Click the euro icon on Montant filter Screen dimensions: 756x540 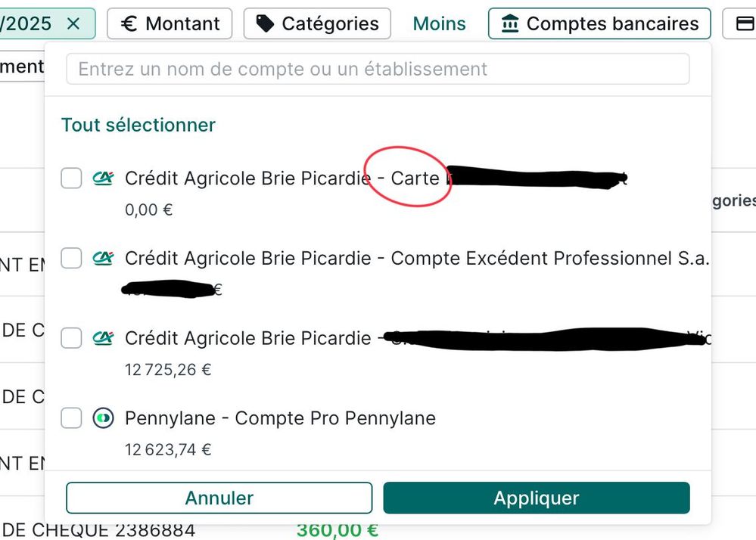point(129,23)
